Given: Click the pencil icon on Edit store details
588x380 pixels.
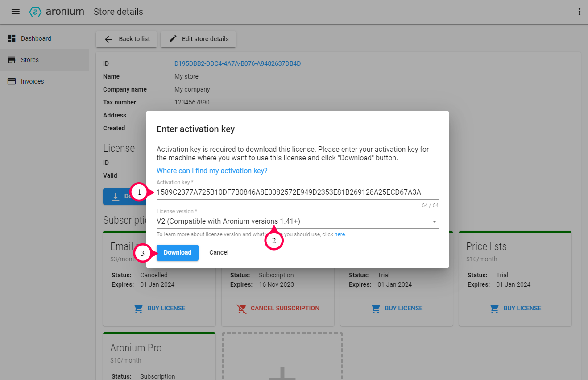Looking at the screenshot, I should 172,39.
